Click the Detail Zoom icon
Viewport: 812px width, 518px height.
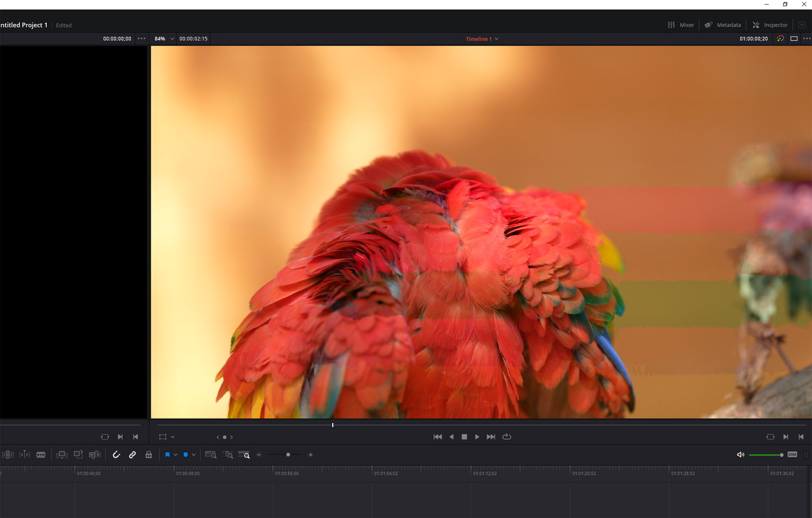click(x=227, y=455)
